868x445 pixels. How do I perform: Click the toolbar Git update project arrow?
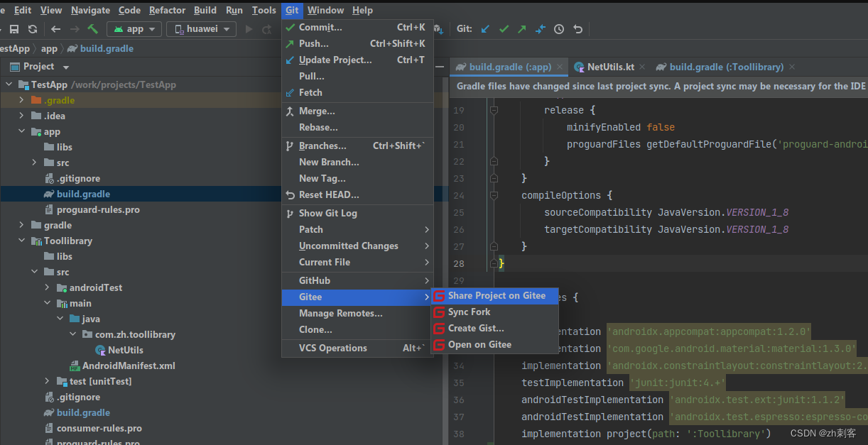coord(486,29)
